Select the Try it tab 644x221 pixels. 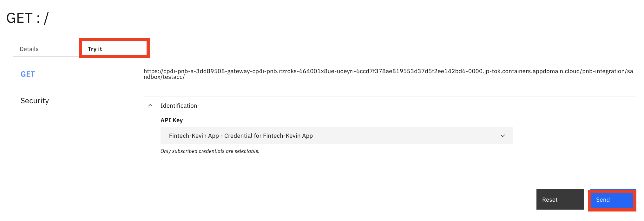(x=95, y=49)
